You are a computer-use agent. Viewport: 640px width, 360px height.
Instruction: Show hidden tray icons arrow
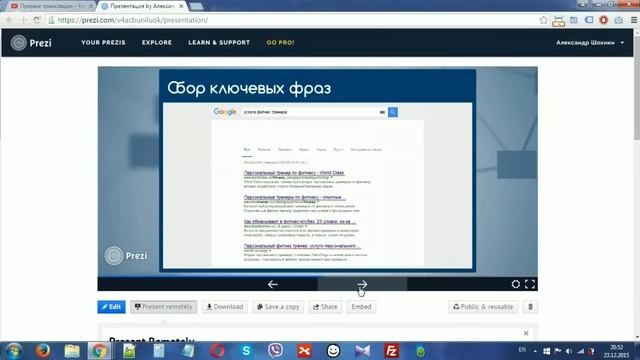pos(535,351)
